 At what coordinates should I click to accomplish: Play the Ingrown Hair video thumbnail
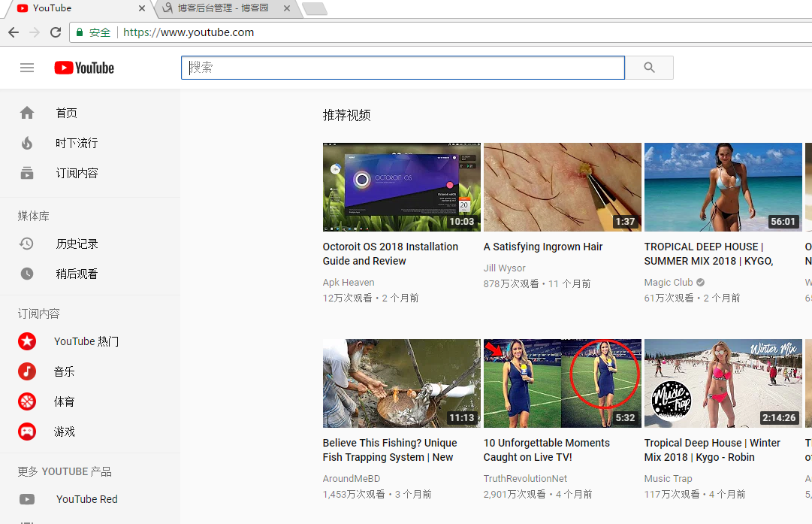563,187
